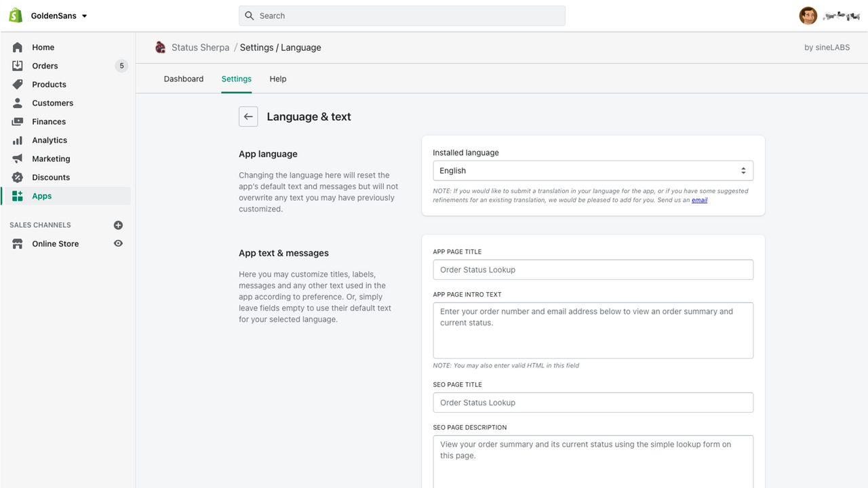Screen dimensions: 868x488
Task: Click the Apps grid icon
Action: click(18, 196)
